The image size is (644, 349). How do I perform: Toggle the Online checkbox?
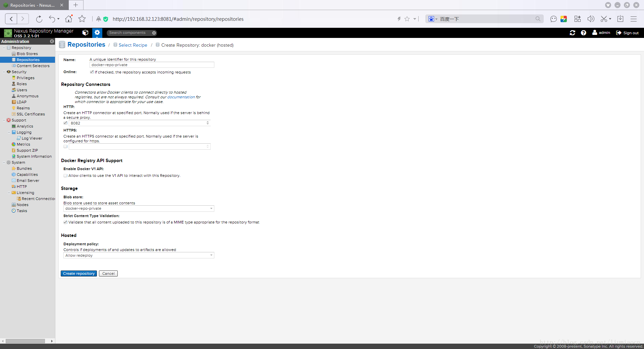coord(92,72)
